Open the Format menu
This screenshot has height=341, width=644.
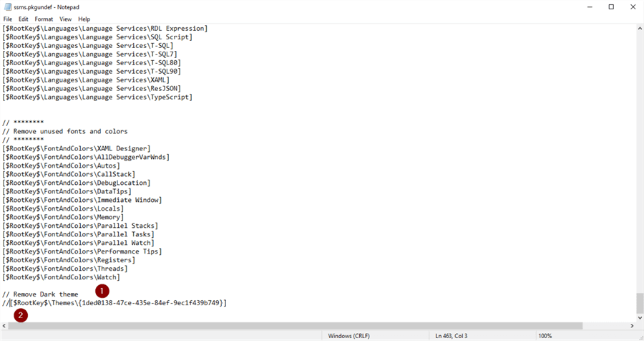pyautogui.click(x=44, y=19)
